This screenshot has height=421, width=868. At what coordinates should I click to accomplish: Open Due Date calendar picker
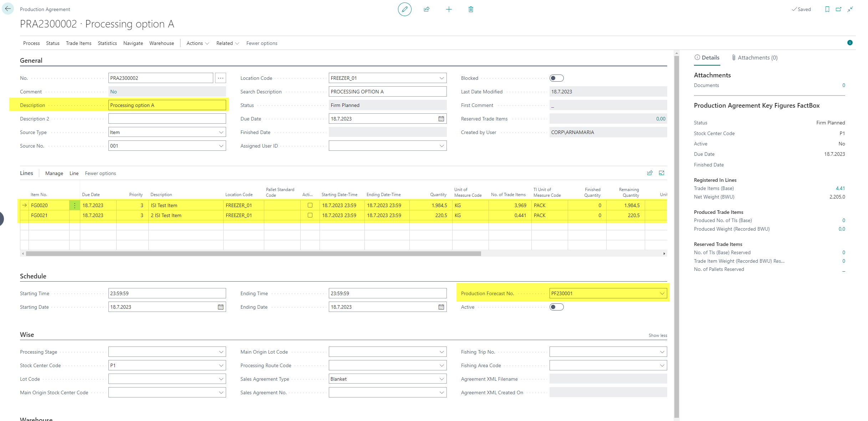(x=441, y=119)
